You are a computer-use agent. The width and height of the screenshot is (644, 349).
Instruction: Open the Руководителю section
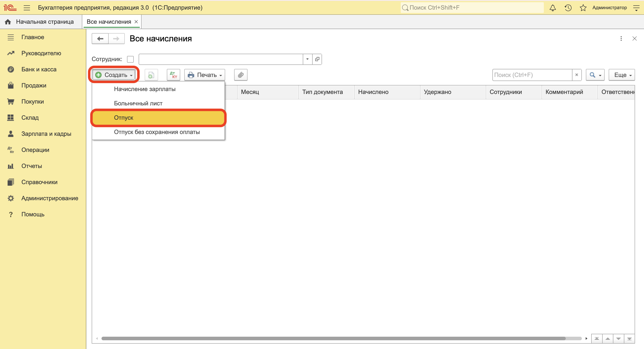tap(43, 53)
